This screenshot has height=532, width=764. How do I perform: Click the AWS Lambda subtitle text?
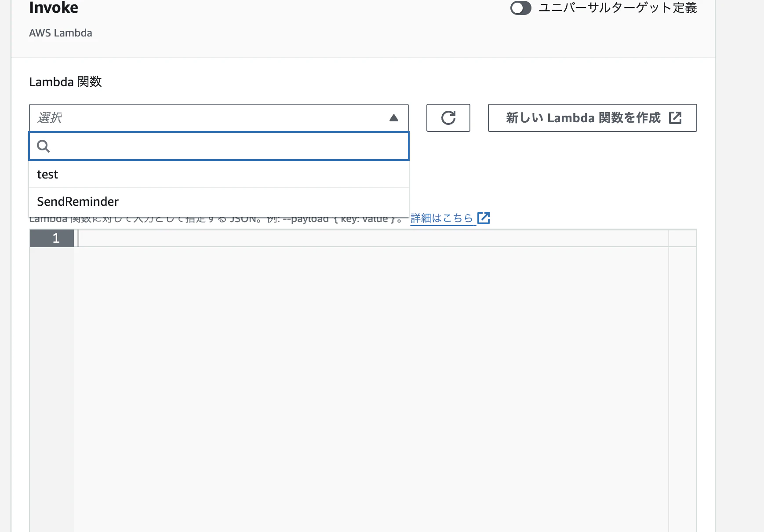coord(61,33)
